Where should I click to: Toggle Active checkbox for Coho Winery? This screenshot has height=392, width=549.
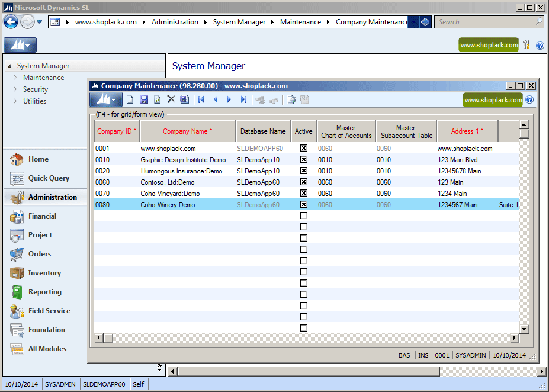click(304, 204)
